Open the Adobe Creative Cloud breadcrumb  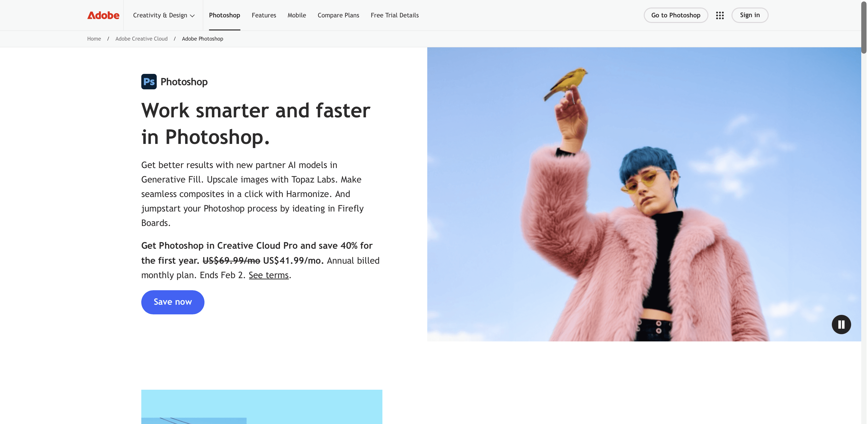141,39
